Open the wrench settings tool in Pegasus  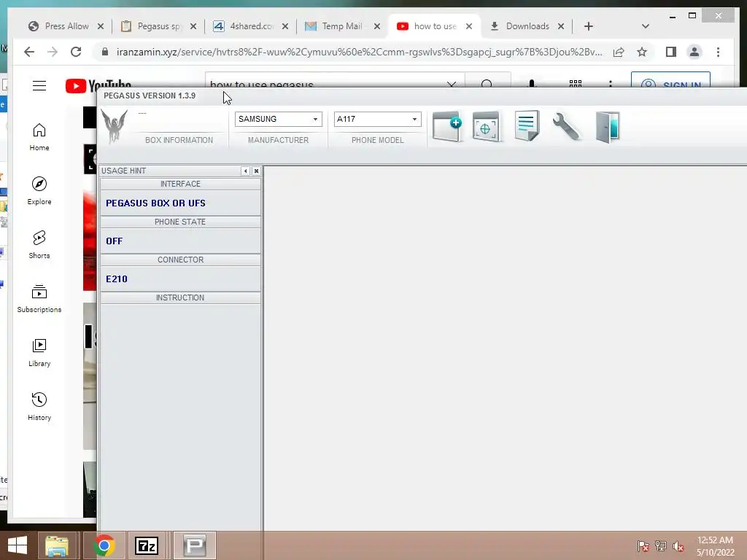tap(565, 126)
